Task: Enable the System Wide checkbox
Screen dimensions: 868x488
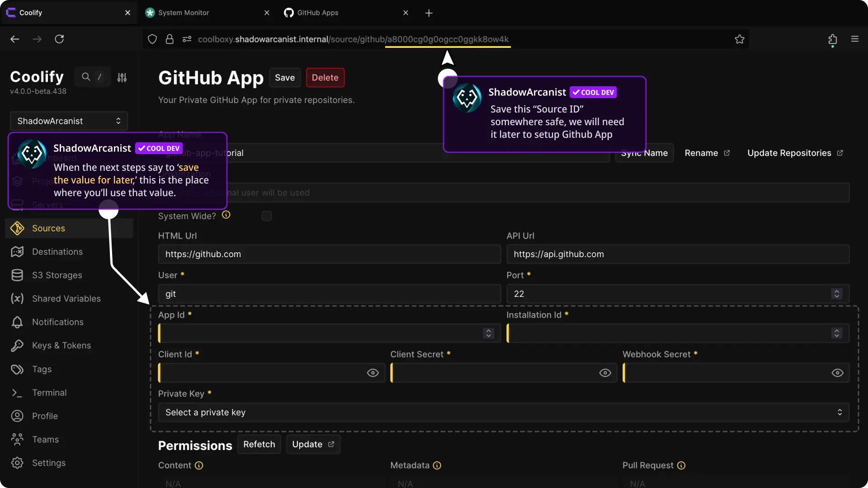Action: pos(267,216)
